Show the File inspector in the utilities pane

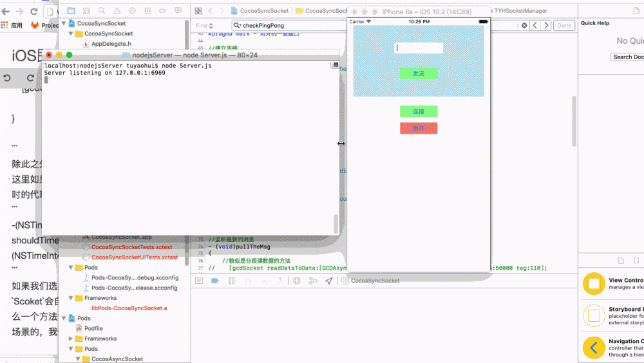(636, 11)
